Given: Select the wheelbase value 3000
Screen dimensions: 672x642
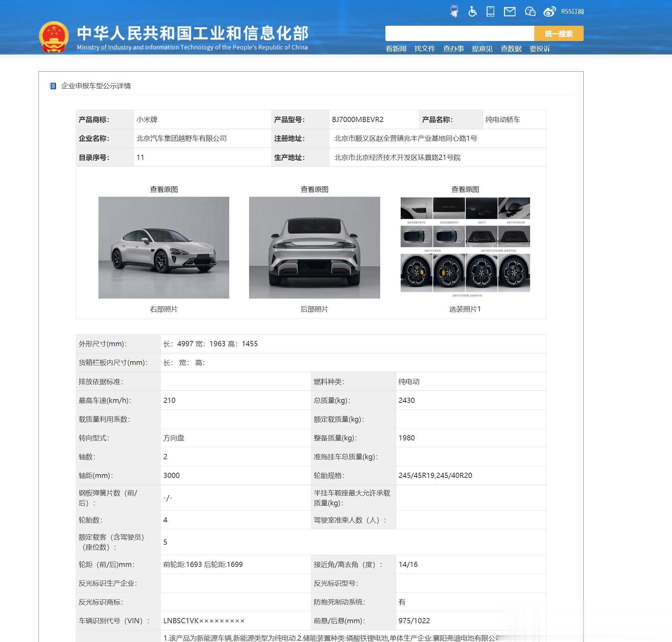Looking at the screenshot, I should click(171, 476).
